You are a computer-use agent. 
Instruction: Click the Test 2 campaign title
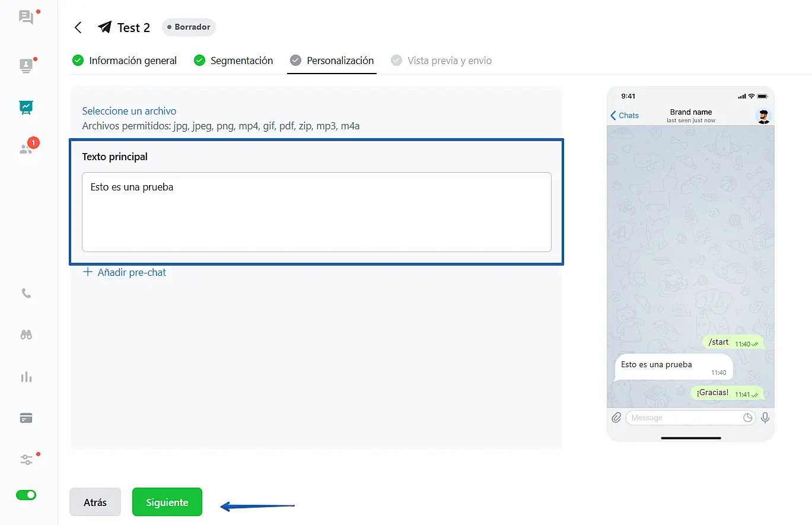click(x=133, y=27)
